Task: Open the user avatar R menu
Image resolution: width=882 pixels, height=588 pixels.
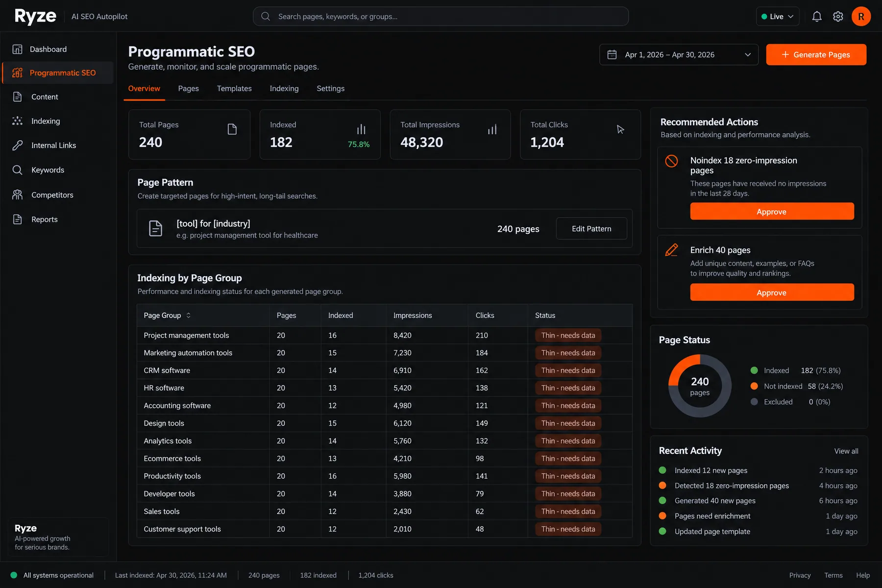Action: point(861,17)
